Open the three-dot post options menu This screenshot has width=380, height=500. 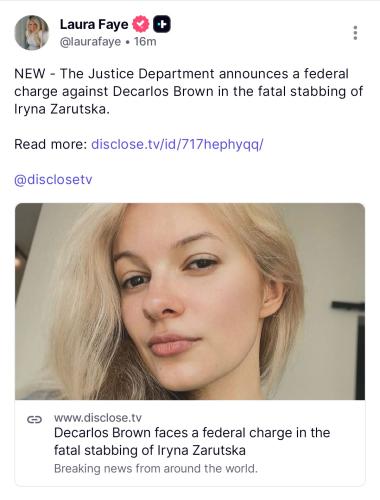[355, 33]
